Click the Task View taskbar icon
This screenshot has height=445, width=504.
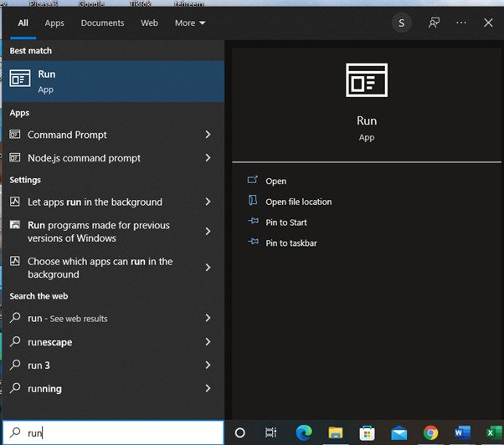[270, 432]
